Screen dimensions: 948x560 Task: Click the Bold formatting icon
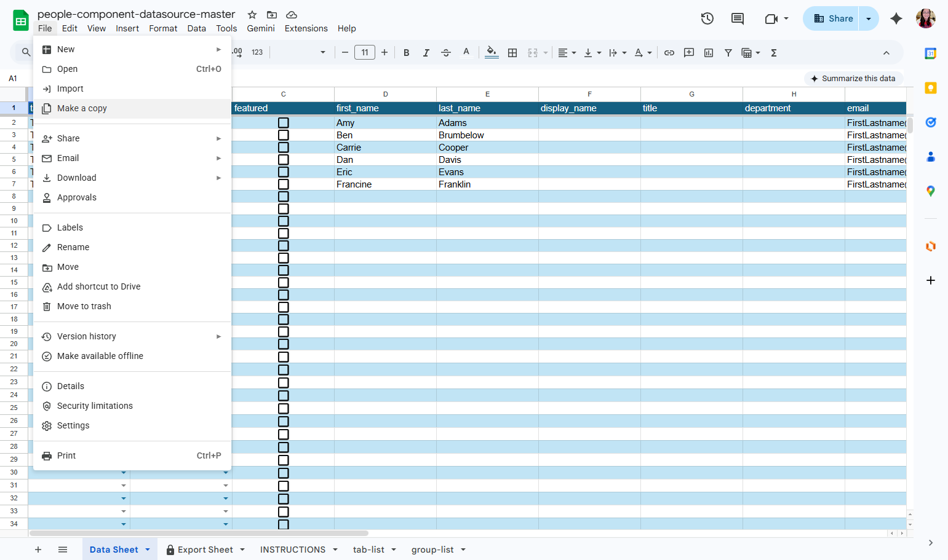point(406,53)
